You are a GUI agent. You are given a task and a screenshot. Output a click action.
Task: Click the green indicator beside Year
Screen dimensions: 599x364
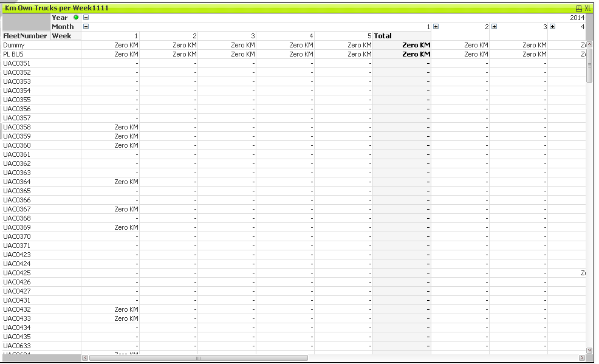76,17
